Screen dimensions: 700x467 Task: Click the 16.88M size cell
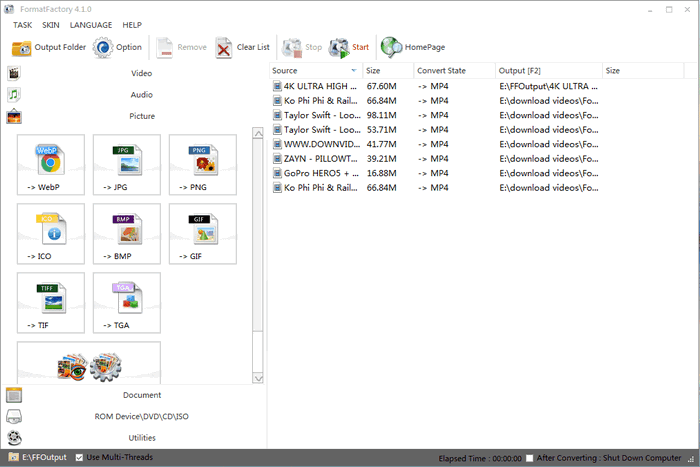tap(381, 173)
